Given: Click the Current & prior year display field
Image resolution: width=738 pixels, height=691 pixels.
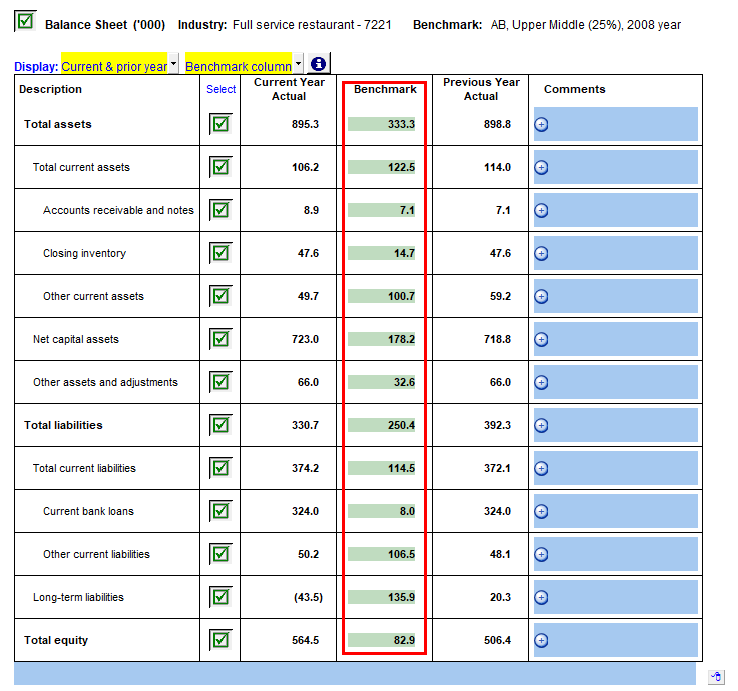Looking at the screenshot, I should click(x=114, y=63).
